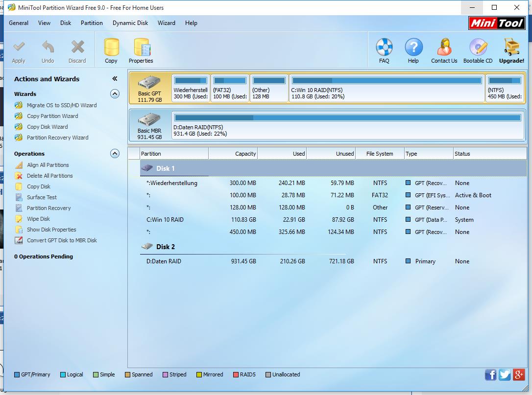Sort by Capacity column header
The image size is (532, 395).
pyautogui.click(x=233, y=154)
